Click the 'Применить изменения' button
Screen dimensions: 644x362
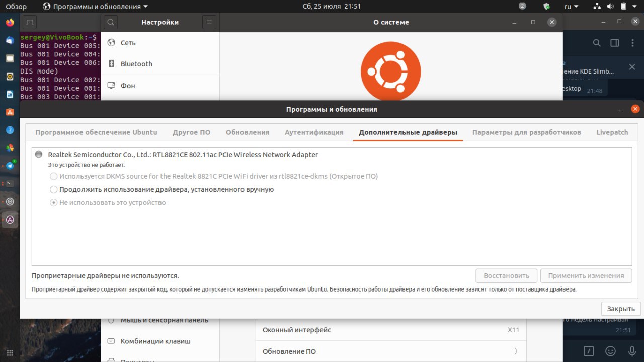point(586,276)
